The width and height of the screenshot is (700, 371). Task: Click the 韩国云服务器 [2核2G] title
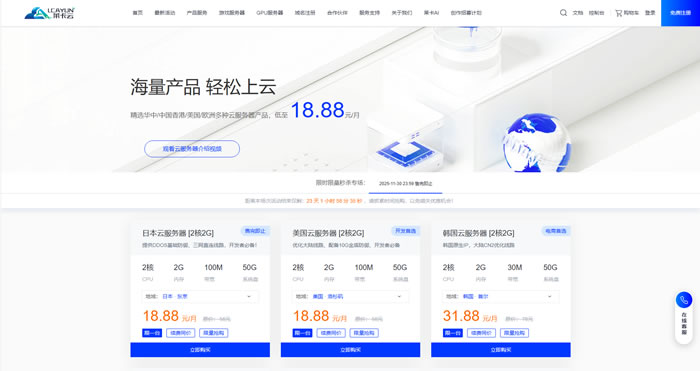479,233
